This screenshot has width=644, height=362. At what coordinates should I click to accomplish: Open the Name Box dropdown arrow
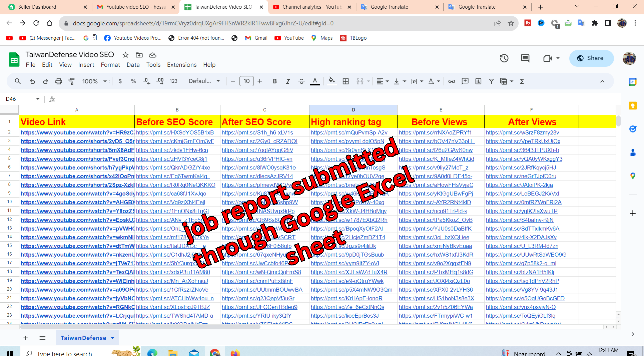(x=38, y=99)
